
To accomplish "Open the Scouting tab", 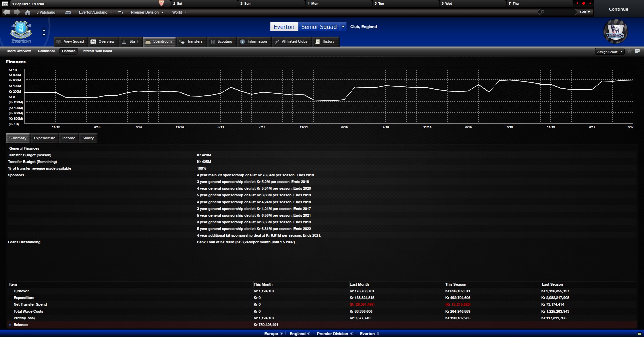I will pos(221,42).
